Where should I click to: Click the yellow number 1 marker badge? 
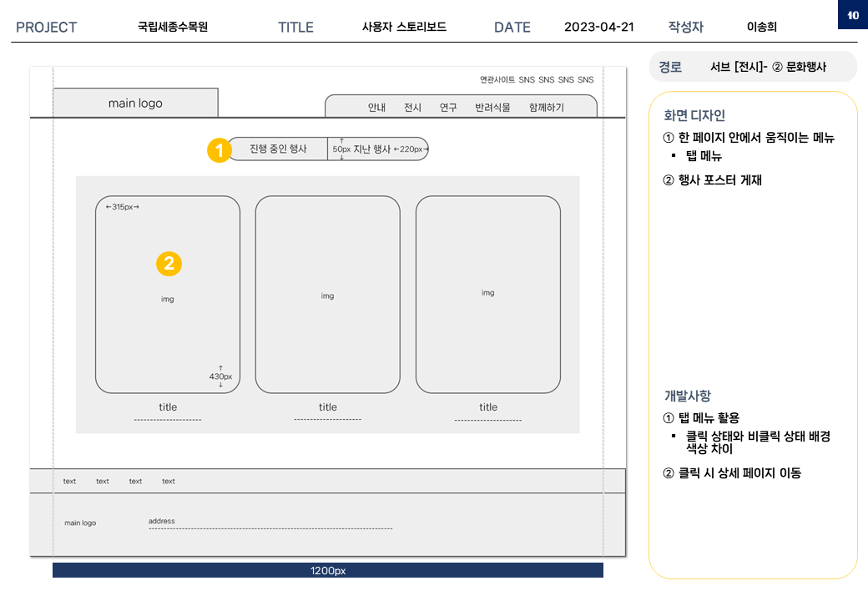click(219, 151)
